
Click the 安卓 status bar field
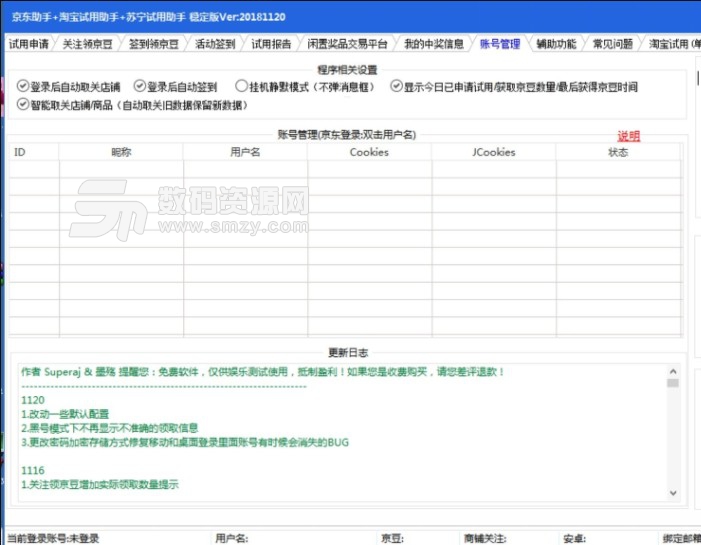coord(574,538)
